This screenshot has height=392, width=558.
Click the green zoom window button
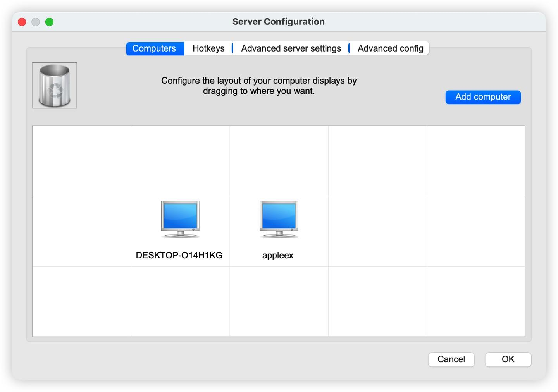tap(49, 22)
